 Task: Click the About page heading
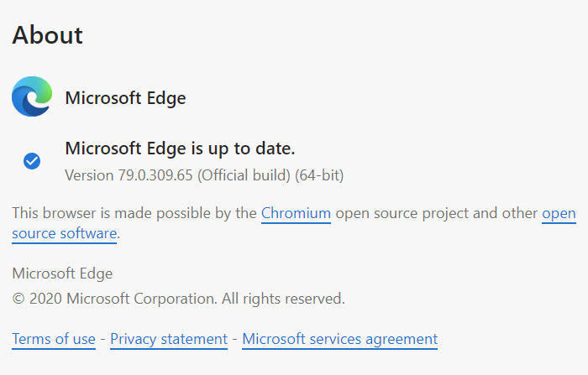pos(47,35)
